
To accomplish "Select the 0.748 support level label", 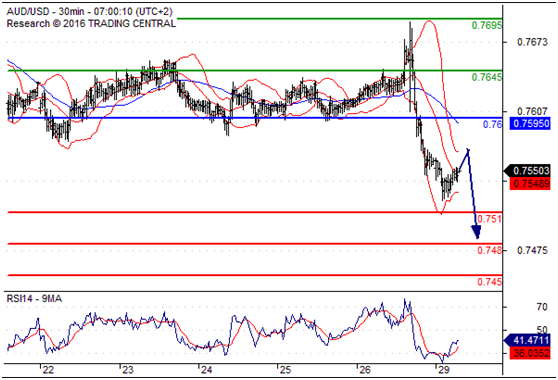I will coord(489,250).
